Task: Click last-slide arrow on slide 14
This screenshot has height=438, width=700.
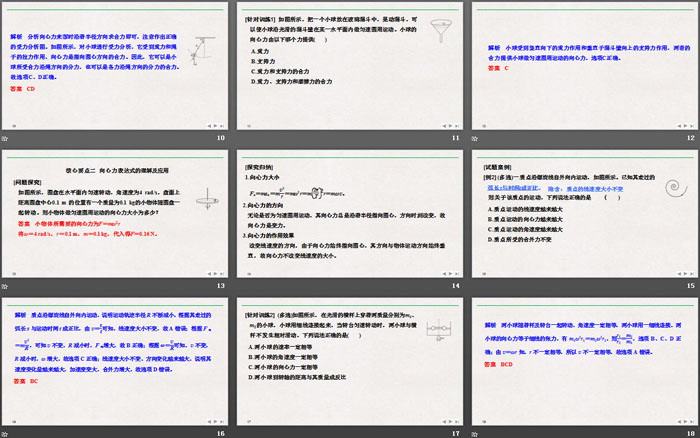Action: point(457,274)
